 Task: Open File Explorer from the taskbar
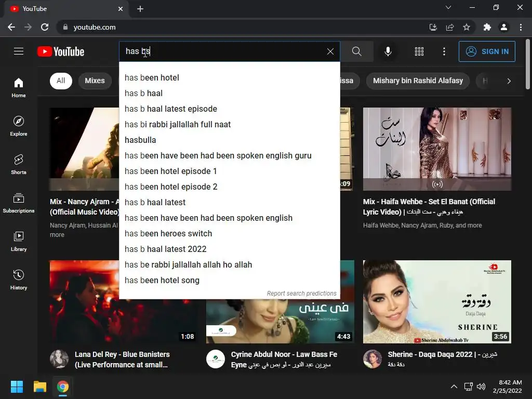coord(39,387)
